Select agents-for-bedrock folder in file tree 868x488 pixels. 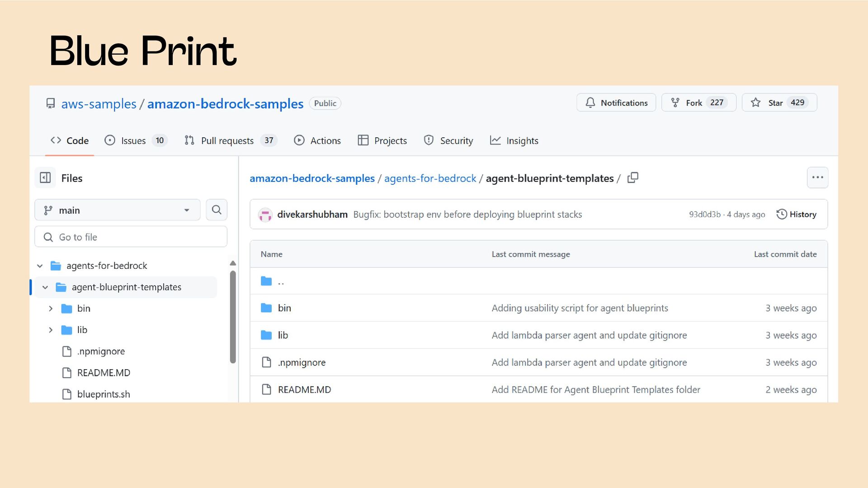107,266
